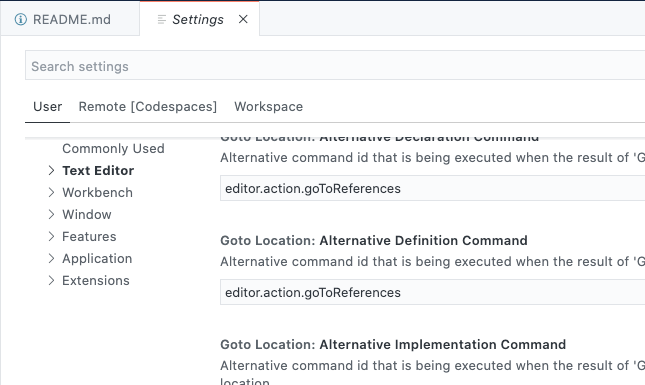Open Commonly Used settings category
The image size is (645, 385).
[x=113, y=148]
